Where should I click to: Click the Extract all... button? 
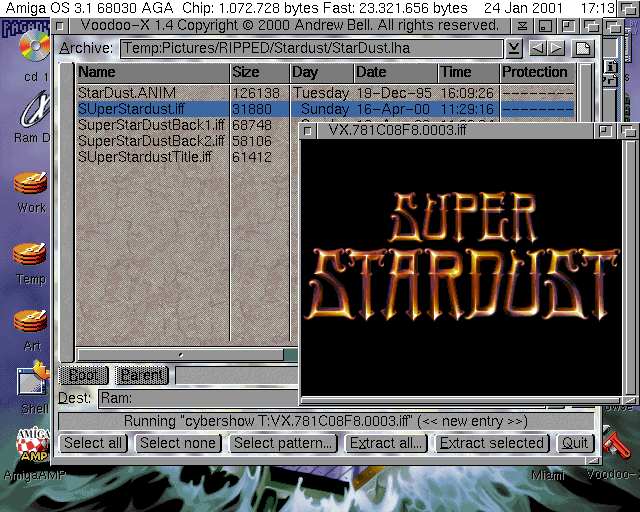click(x=386, y=443)
